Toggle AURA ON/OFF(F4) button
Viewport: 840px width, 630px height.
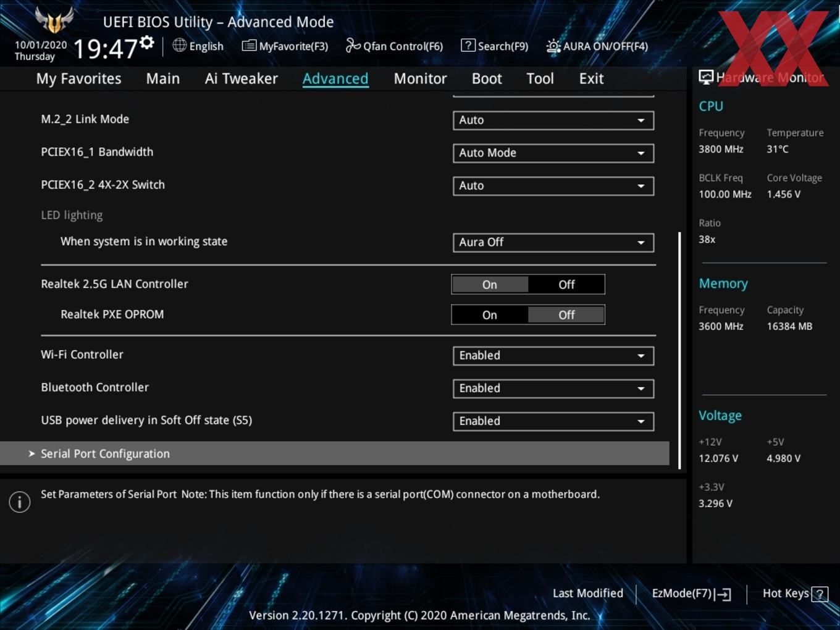(597, 46)
